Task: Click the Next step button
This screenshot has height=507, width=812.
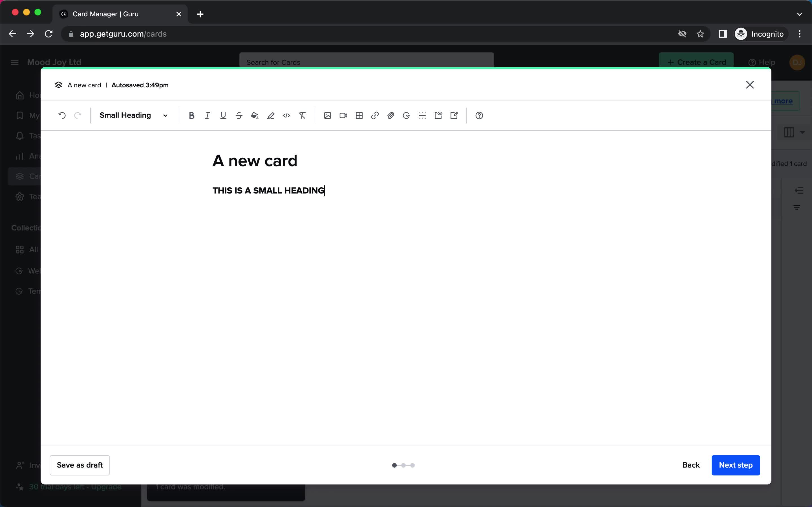Action: [x=736, y=465]
